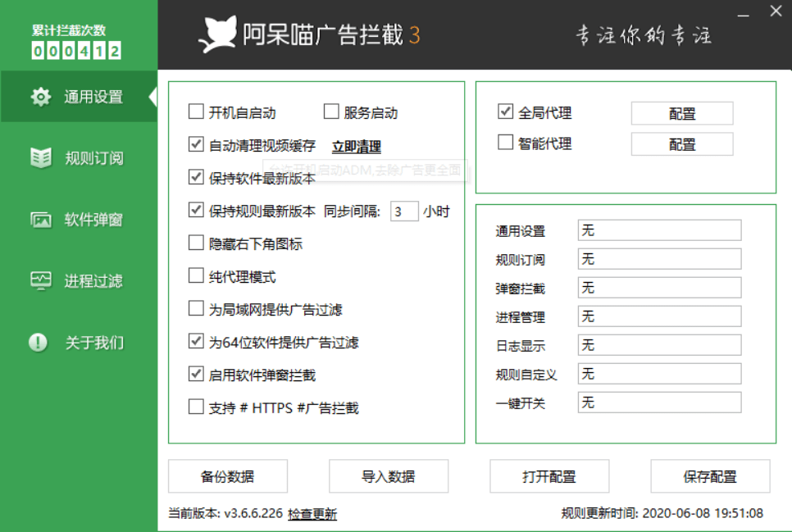Click the gear icon beside 通用设置

point(40,97)
